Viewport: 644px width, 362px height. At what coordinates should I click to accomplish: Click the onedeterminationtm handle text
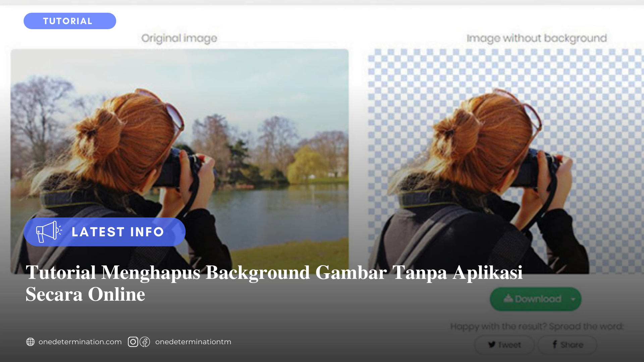(x=193, y=342)
